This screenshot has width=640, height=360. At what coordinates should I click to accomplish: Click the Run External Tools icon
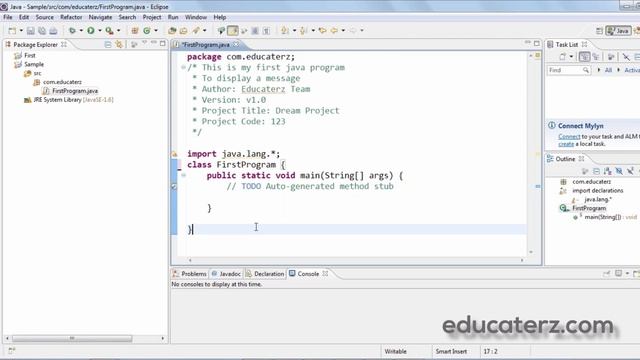[109, 31]
